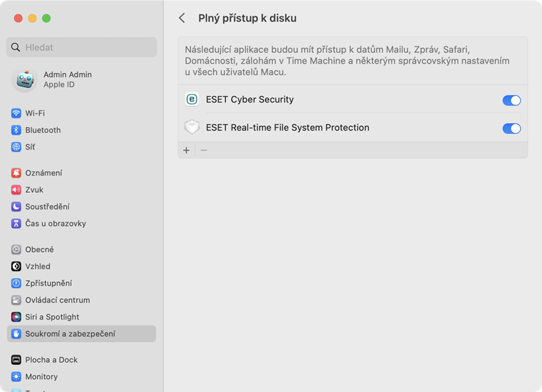Go back from Plný přístup k disku
Image resolution: width=542 pixels, height=392 pixels.
pyautogui.click(x=182, y=18)
